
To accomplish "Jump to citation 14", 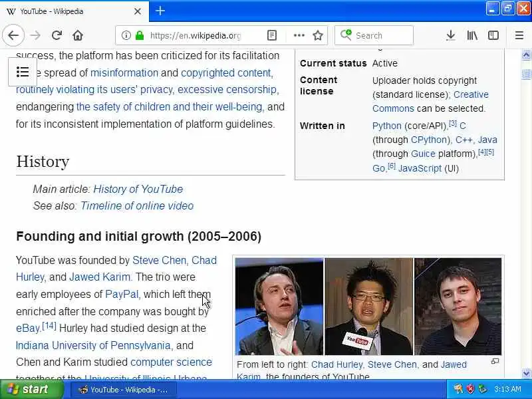I will click(49, 326).
